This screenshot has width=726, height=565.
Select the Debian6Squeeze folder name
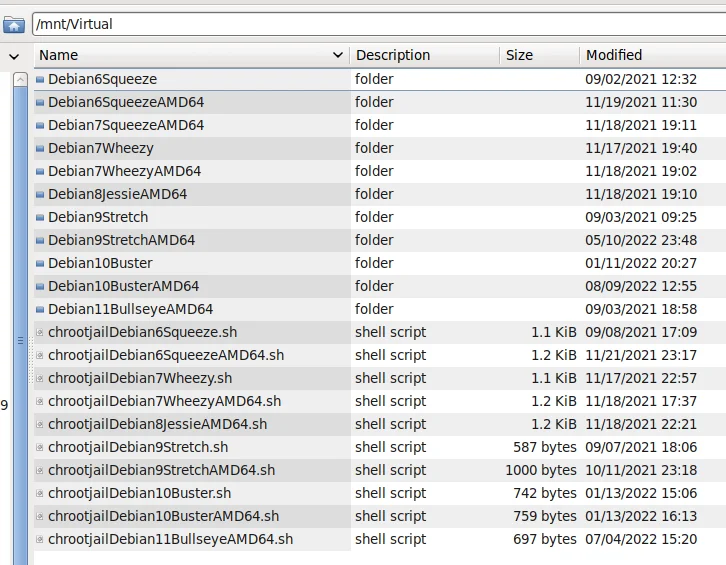(x=103, y=79)
